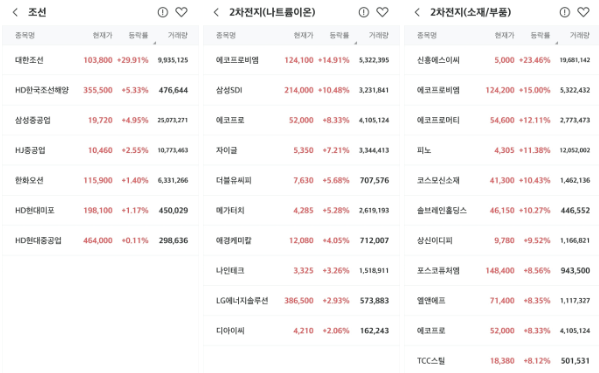This screenshot has height=373, width=599.
Task: Open LG에너지솔루션 stock row
Action: click(301, 301)
